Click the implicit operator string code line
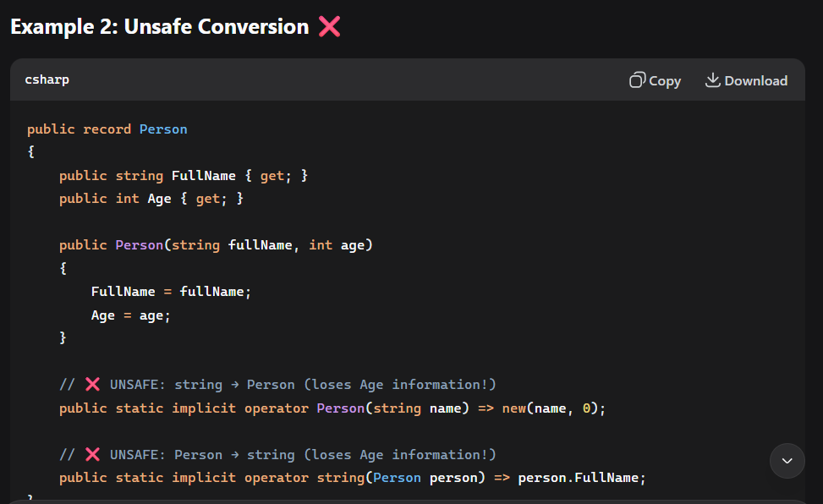823x504 pixels. pyautogui.click(x=352, y=478)
